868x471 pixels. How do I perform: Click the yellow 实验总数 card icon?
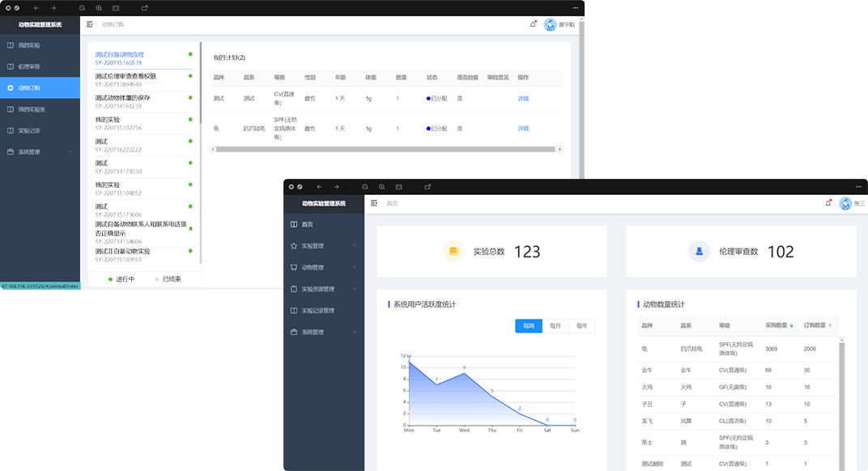pyautogui.click(x=453, y=252)
